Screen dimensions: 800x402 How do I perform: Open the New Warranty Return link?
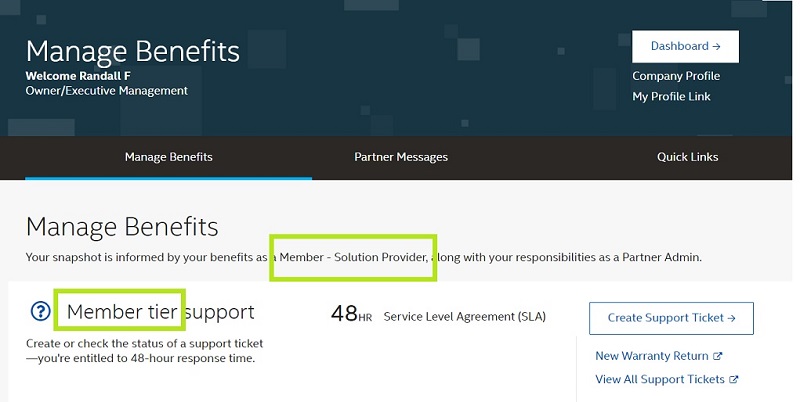click(x=651, y=356)
